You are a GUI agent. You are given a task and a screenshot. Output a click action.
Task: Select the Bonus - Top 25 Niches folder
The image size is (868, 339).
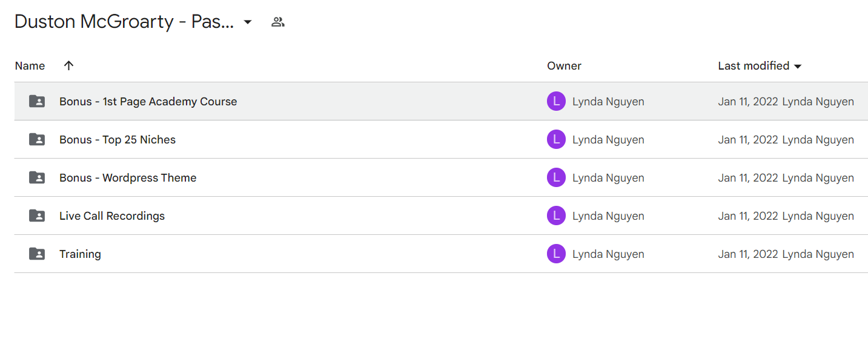118,139
